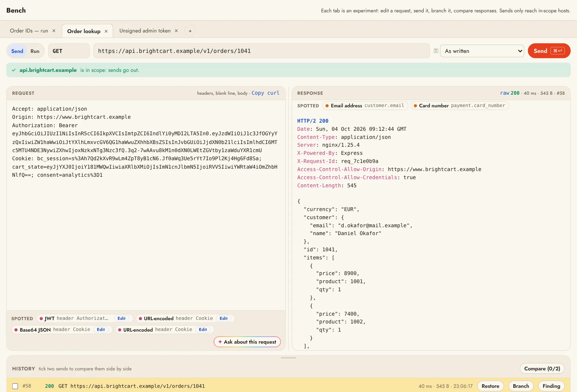Click the Bench app title
This screenshot has height=392, width=577.
pos(16,10)
